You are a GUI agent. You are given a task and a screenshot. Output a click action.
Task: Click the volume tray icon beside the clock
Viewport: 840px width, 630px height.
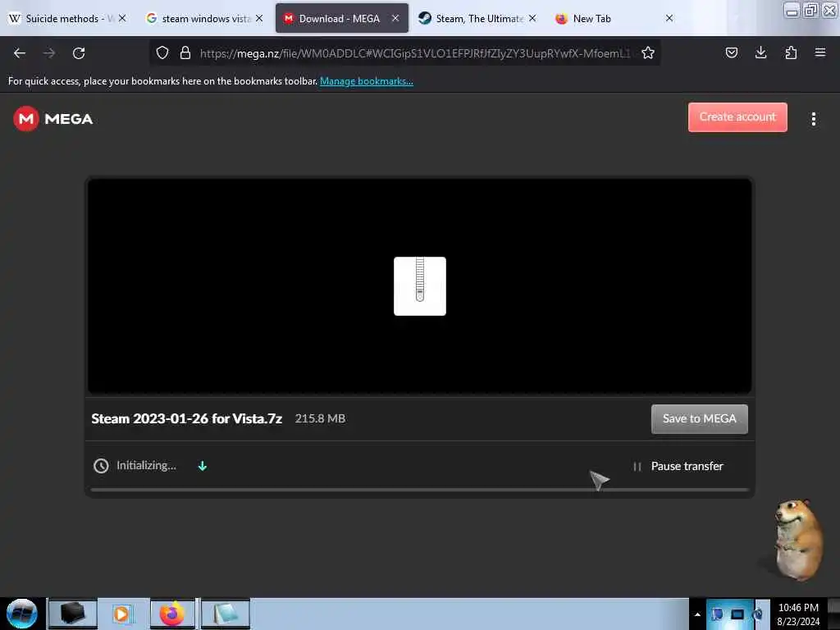759,614
